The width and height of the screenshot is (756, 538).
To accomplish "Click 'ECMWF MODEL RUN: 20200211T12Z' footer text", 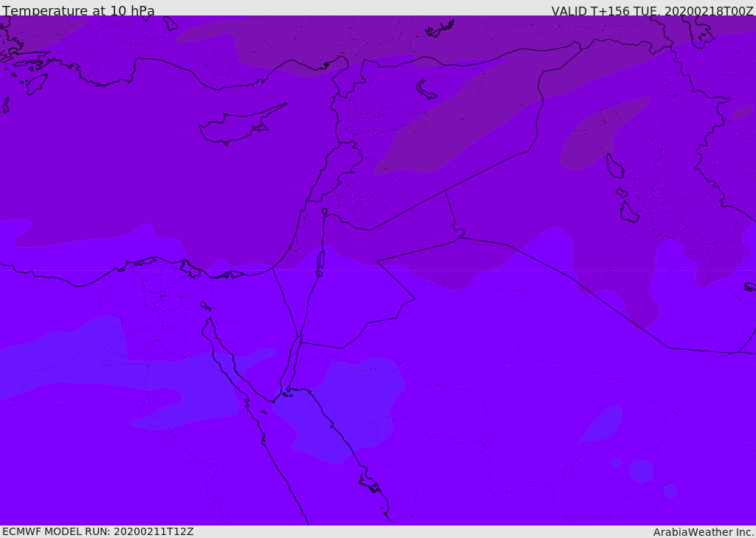I will [98, 532].
